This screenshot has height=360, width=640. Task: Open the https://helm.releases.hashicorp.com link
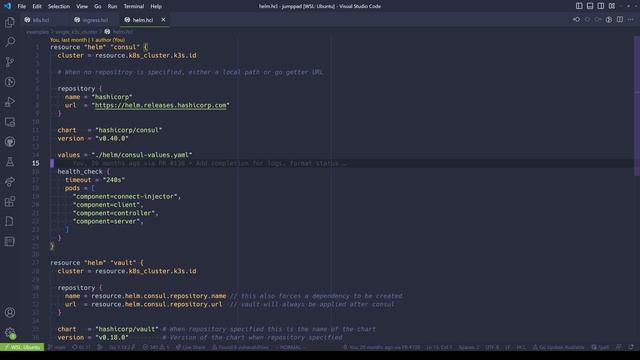160,105
